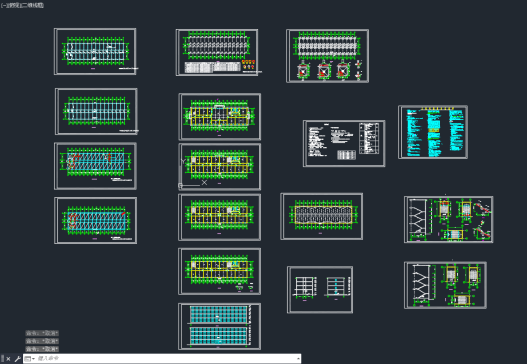
Task: Open the 俯视 view controls menu
Action: coord(13,5)
